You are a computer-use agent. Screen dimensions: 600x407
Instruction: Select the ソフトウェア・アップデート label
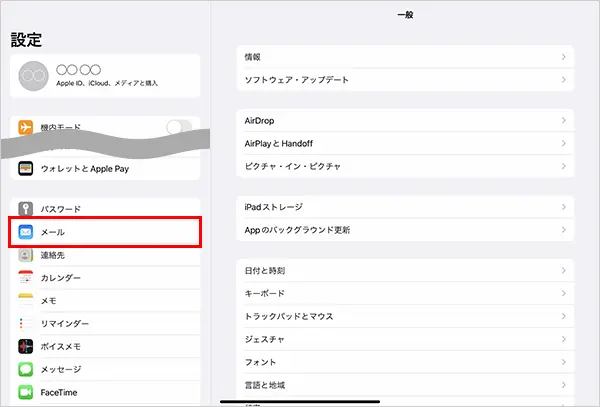pos(297,80)
